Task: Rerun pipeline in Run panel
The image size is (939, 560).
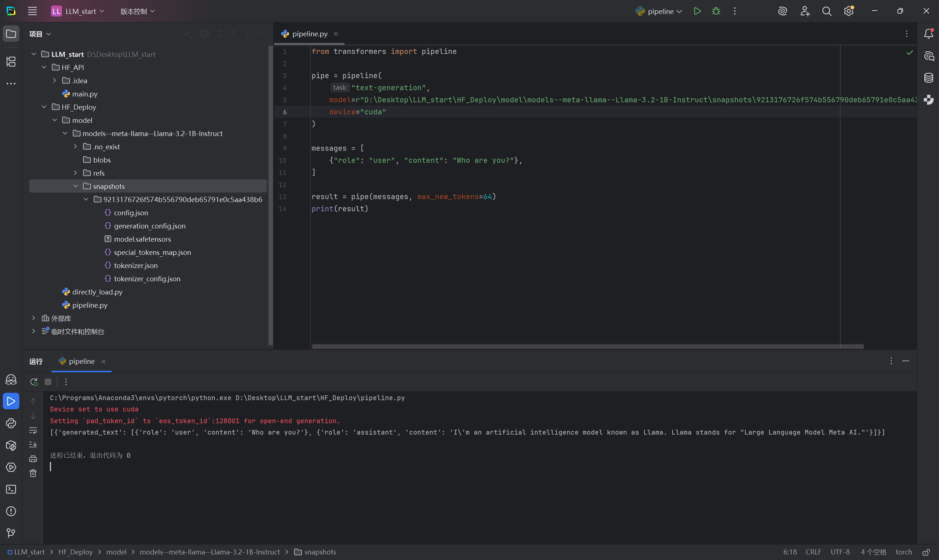Action: coord(34,382)
